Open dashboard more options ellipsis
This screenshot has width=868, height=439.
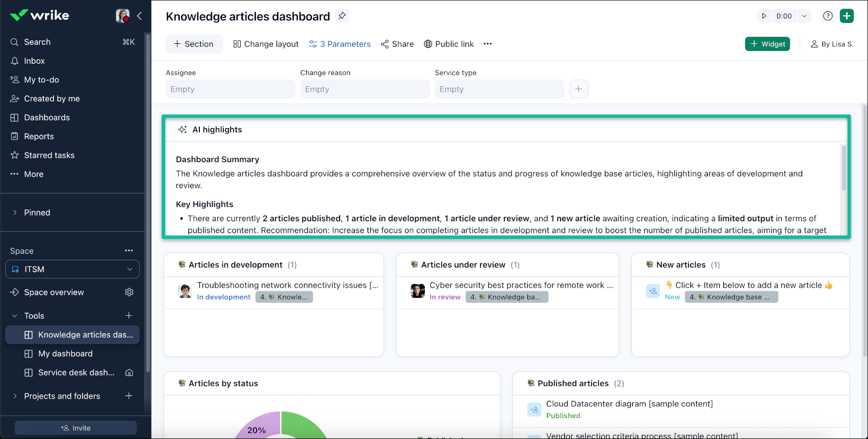tap(488, 44)
